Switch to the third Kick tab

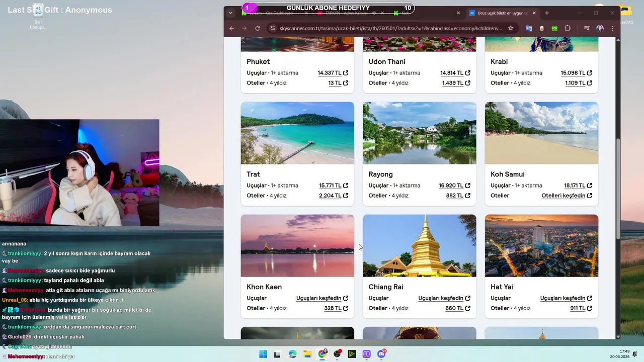click(x=427, y=13)
